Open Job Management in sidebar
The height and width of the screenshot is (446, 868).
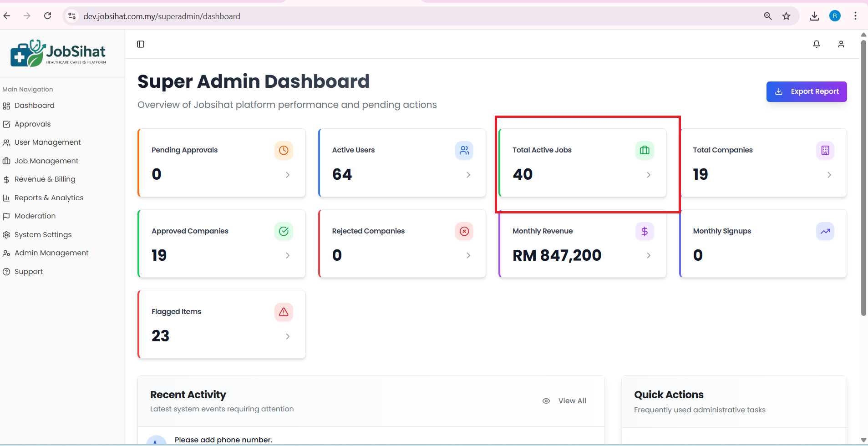pos(46,161)
